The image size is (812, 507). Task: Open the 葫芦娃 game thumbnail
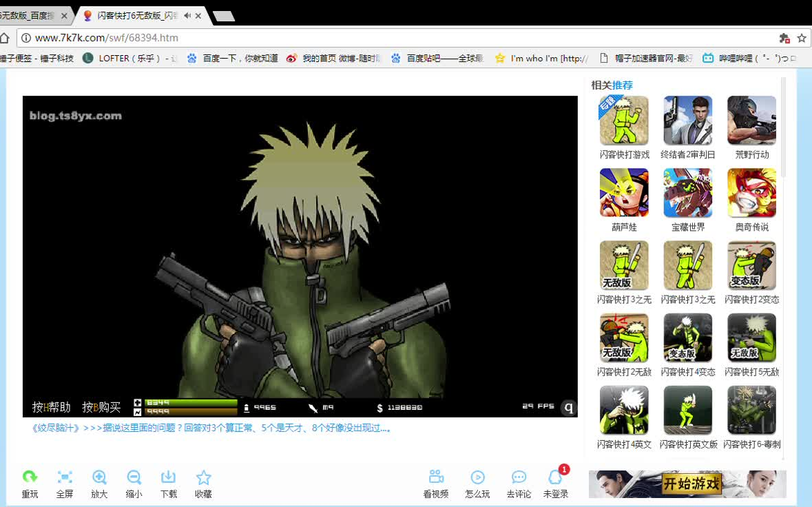click(x=624, y=193)
